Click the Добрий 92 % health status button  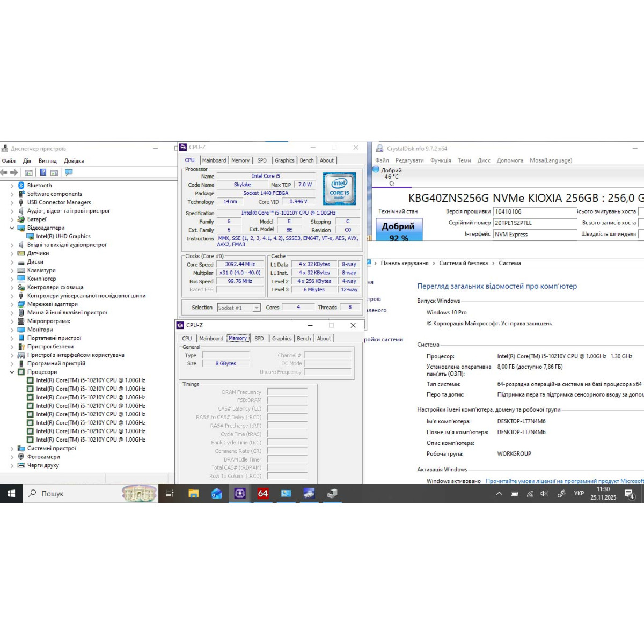(x=398, y=230)
